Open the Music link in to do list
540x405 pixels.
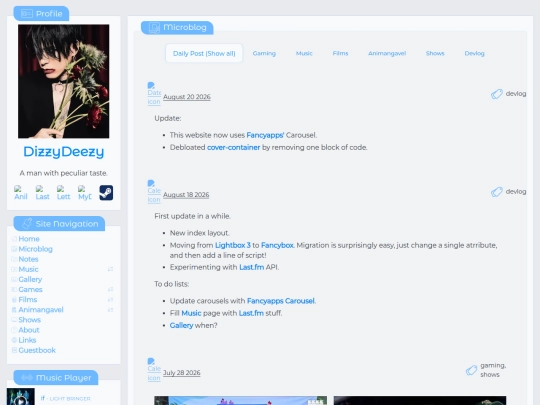point(191,313)
